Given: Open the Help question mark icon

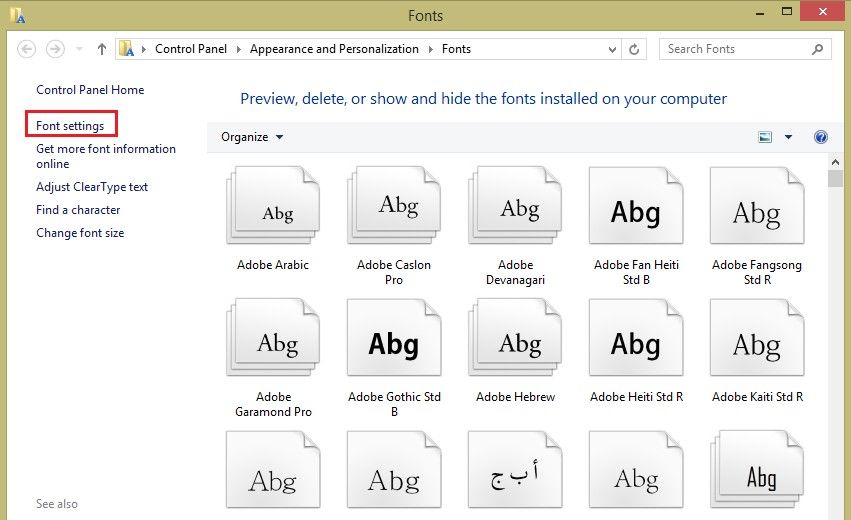Looking at the screenshot, I should [x=821, y=137].
